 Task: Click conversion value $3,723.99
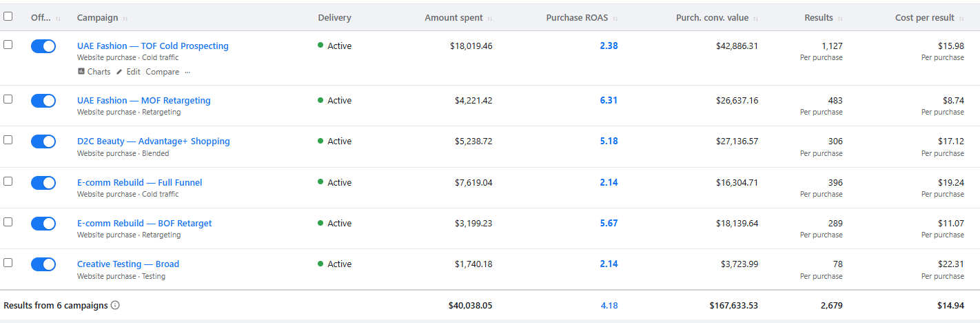(x=739, y=264)
